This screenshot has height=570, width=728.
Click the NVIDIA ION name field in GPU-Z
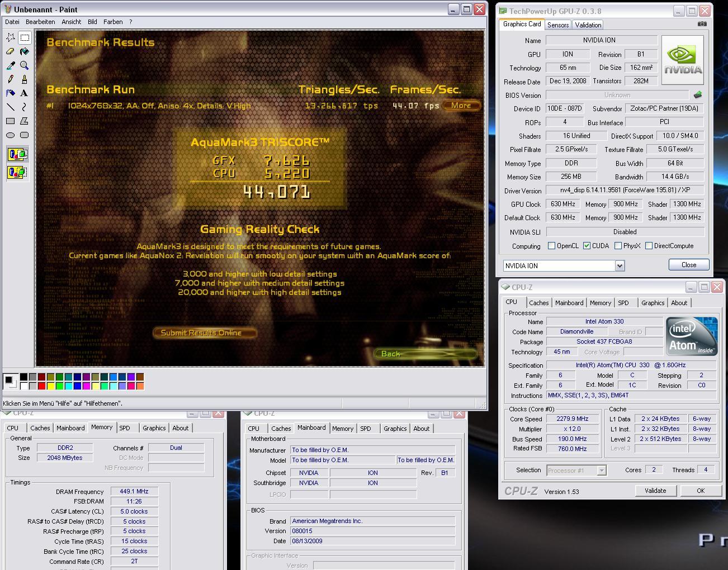(x=601, y=40)
